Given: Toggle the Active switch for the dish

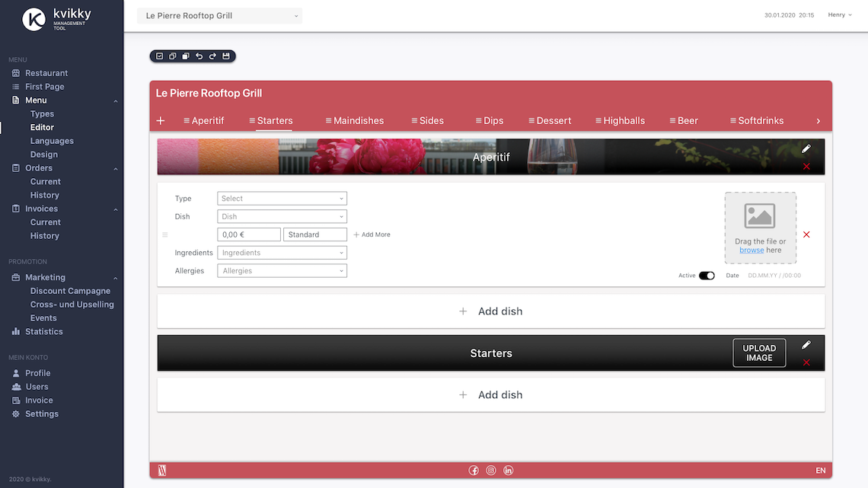Looking at the screenshot, I should click(707, 276).
